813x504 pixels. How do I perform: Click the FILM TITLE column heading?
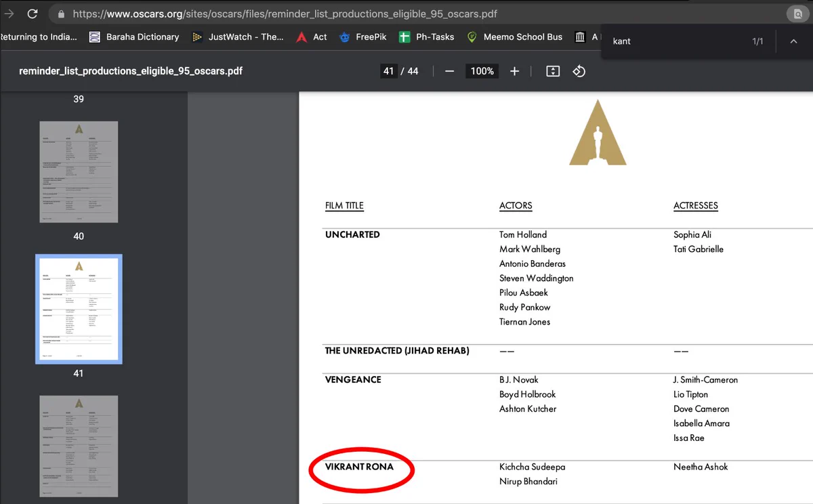click(x=344, y=206)
